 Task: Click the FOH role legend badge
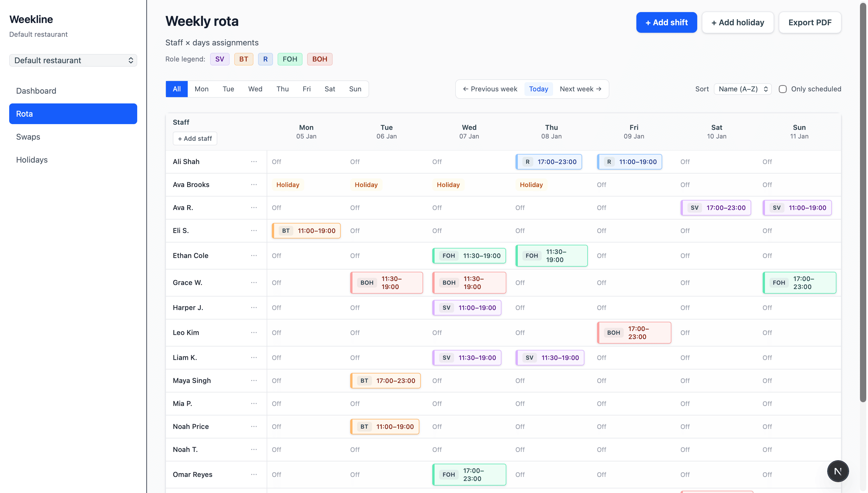click(x=290, y=59)
